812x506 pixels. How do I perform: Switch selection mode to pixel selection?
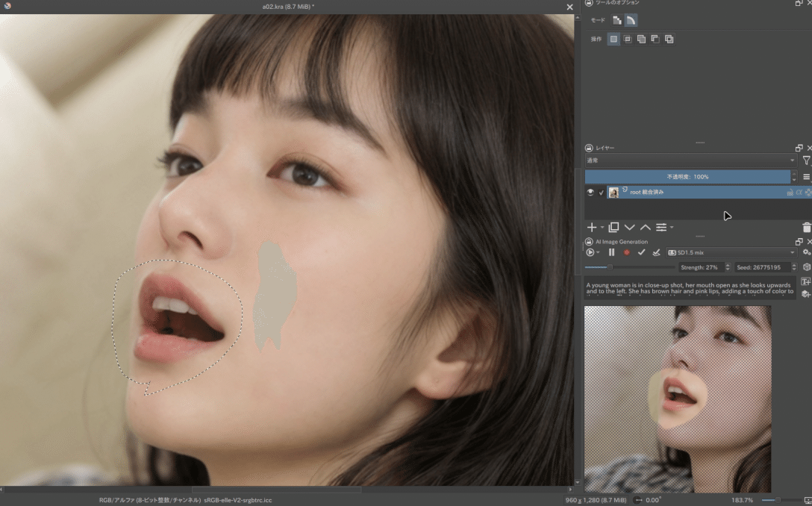[x=616, y=19]
